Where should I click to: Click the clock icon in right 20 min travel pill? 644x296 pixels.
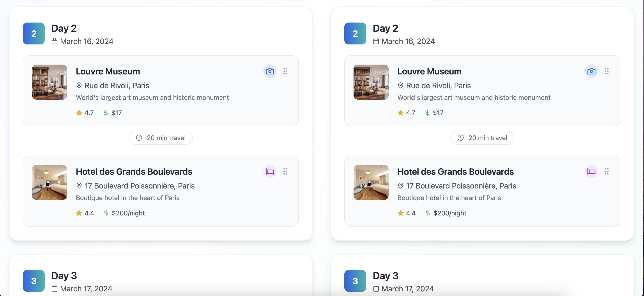tap(460, 138)
